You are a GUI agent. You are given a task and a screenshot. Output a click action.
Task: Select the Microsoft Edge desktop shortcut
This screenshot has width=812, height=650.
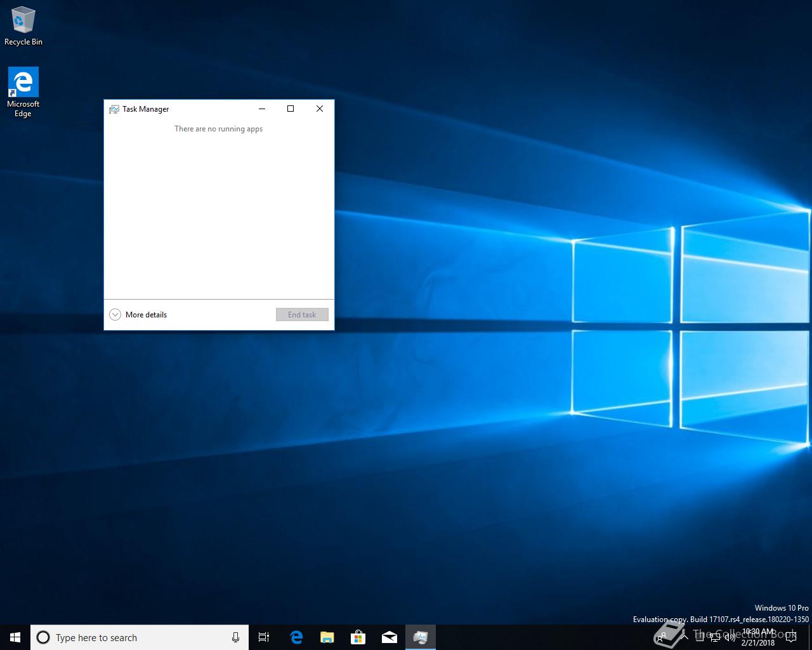23,92
